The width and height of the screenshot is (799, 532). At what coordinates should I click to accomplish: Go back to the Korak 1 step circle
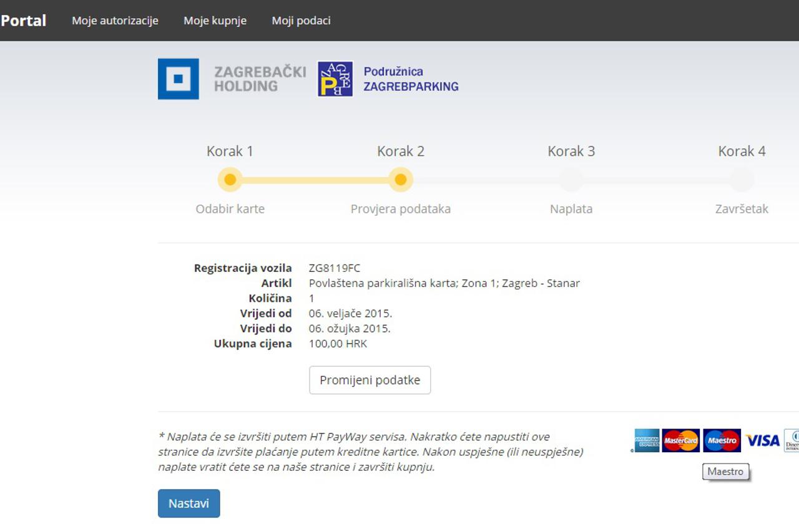tap(230, 180)
